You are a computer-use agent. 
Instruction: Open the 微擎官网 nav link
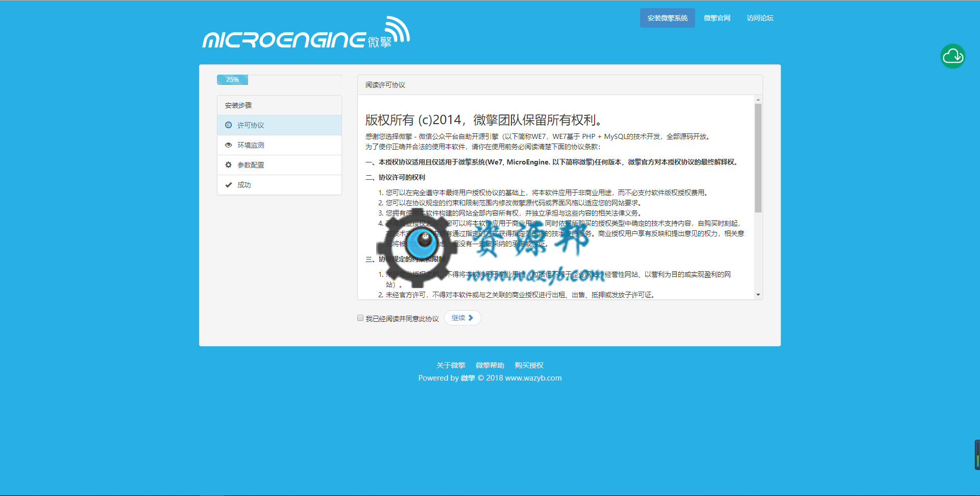pyautogui.click(x=717, y=18)
